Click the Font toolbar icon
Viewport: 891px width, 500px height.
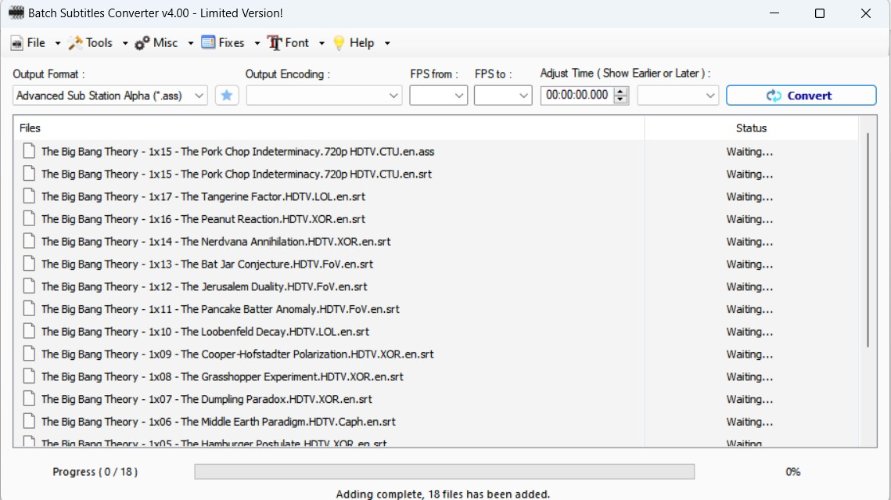pos(274,43)
